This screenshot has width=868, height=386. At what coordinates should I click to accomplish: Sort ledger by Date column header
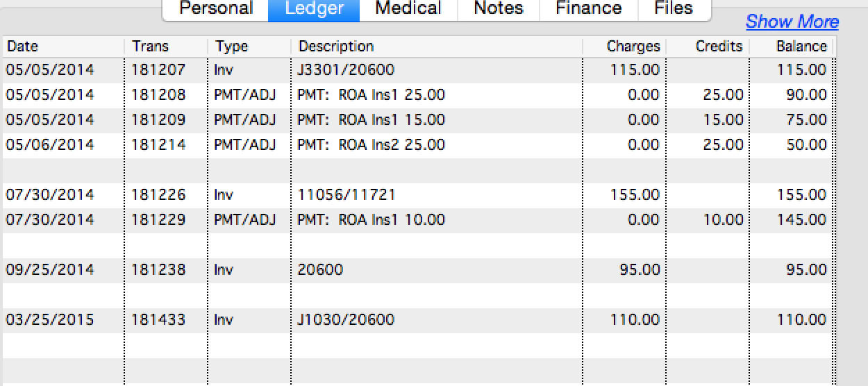click(x=22, y=47)
